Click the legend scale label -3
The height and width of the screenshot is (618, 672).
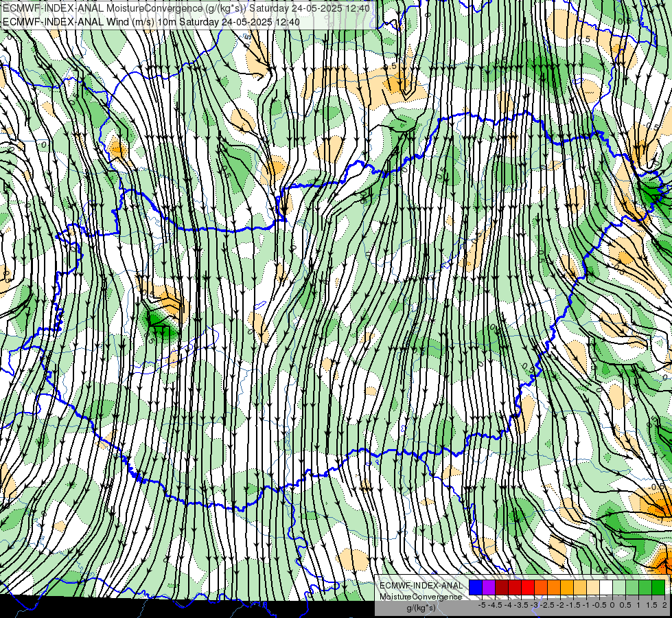(535, 605)
